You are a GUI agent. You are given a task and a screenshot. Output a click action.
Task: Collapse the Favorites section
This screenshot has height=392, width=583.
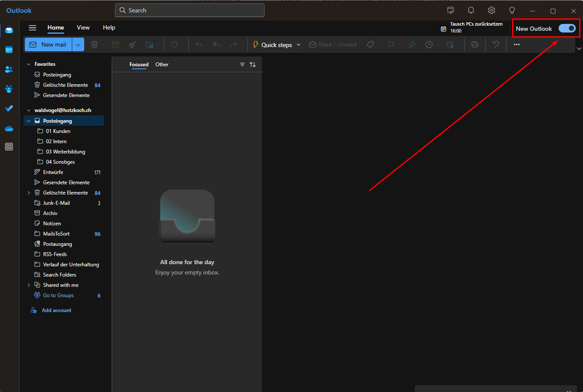pos(29,64)
